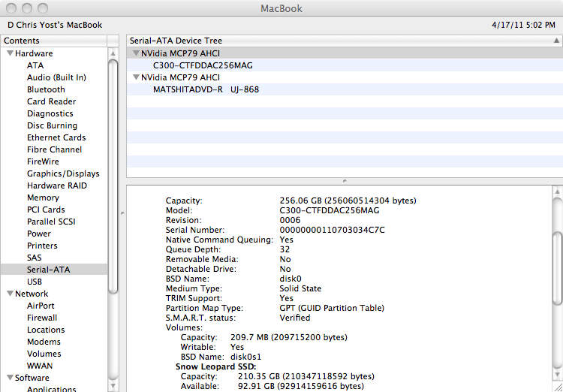Select MATSHITADVD-R UJ-868 drive row

pos(345,89)
